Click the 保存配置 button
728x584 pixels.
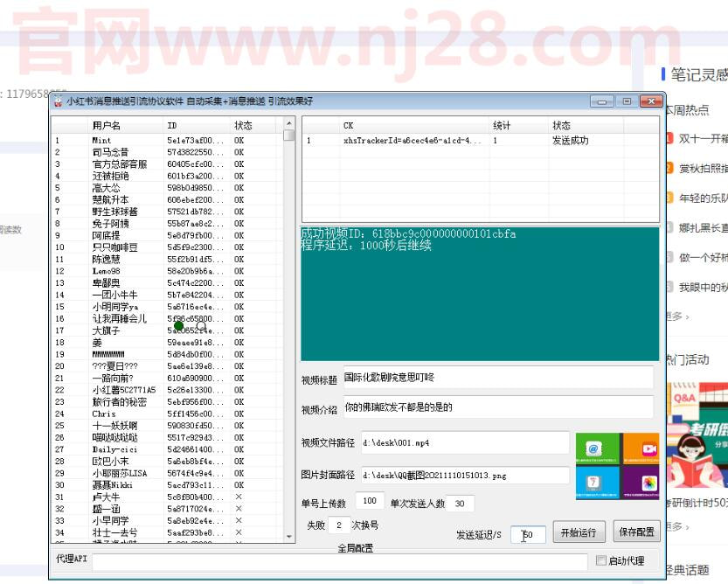click(x=637, y=532)
